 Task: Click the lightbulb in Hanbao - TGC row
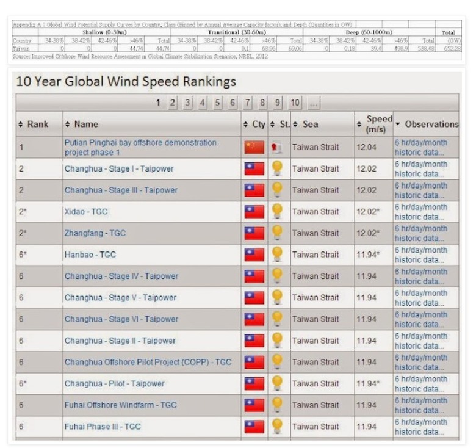277,255
